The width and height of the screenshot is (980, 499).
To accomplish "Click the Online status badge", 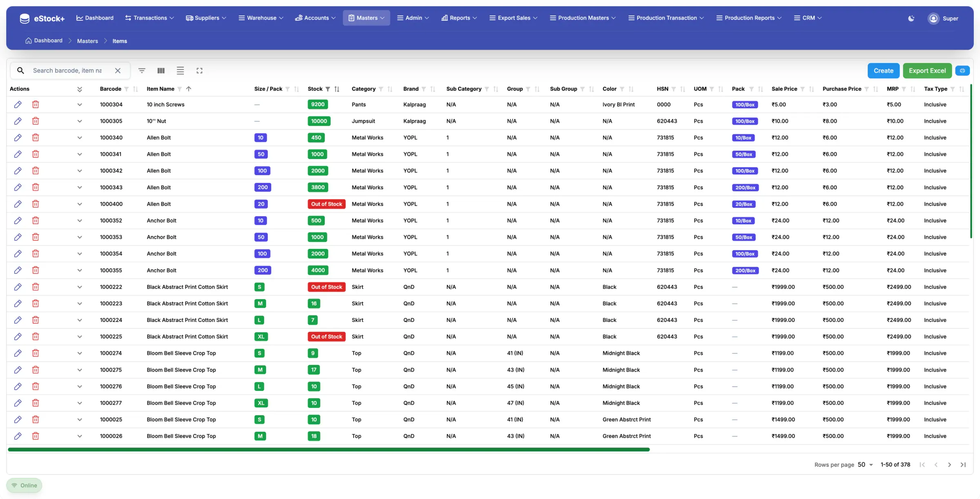I will (x=24, y=485).
